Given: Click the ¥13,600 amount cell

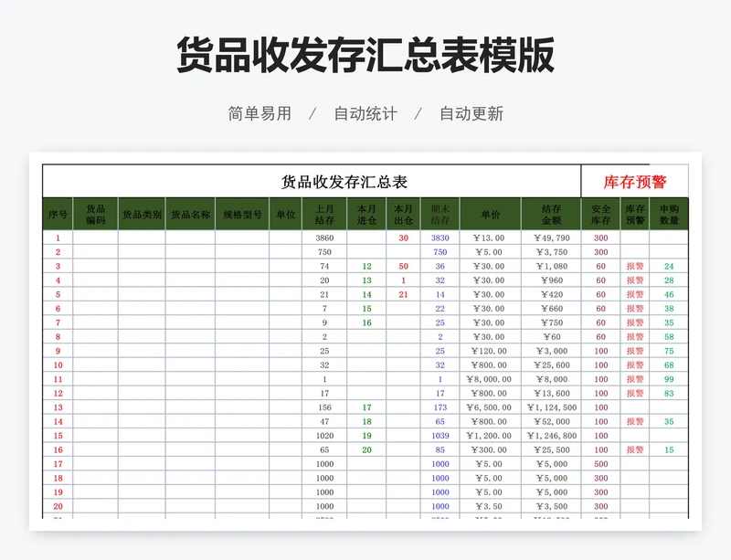Looking at the screenshot, I should [x=551, y=393].
